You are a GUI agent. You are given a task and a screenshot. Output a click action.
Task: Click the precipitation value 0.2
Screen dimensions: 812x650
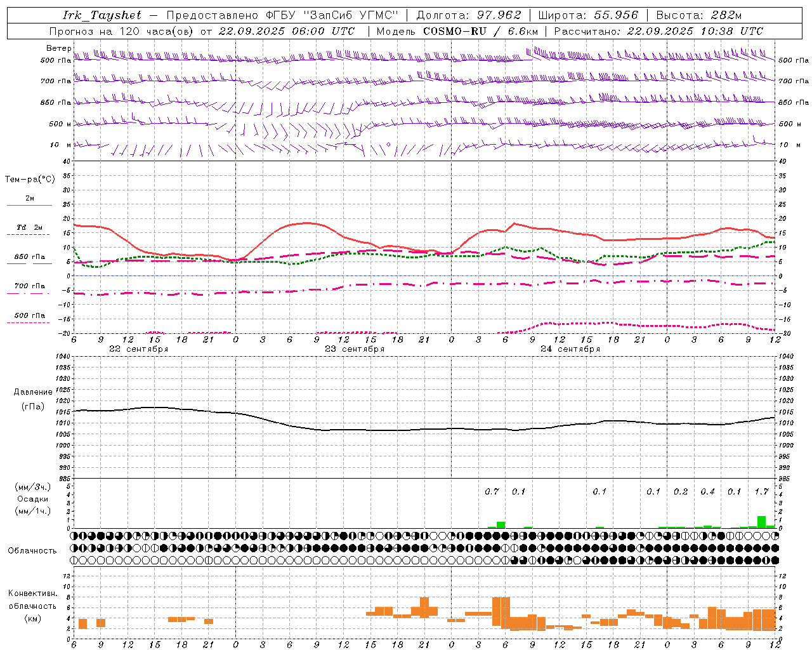pos(681,492)
